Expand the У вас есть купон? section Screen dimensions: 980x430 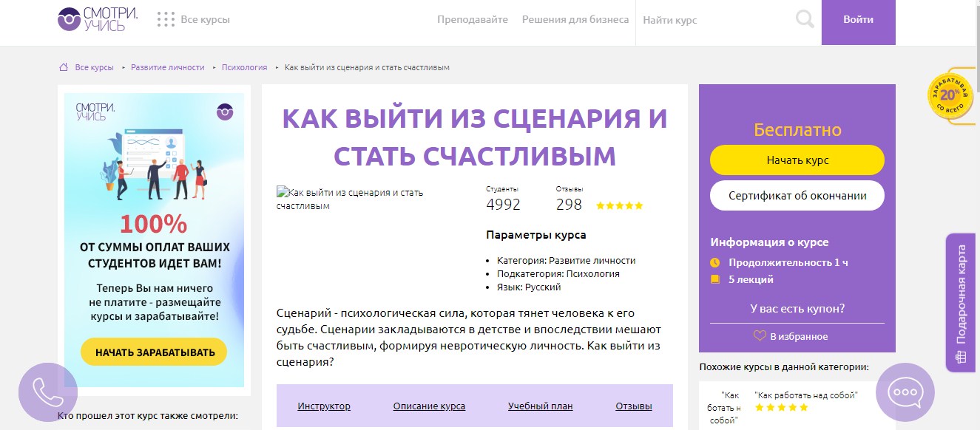coord(797,309)
